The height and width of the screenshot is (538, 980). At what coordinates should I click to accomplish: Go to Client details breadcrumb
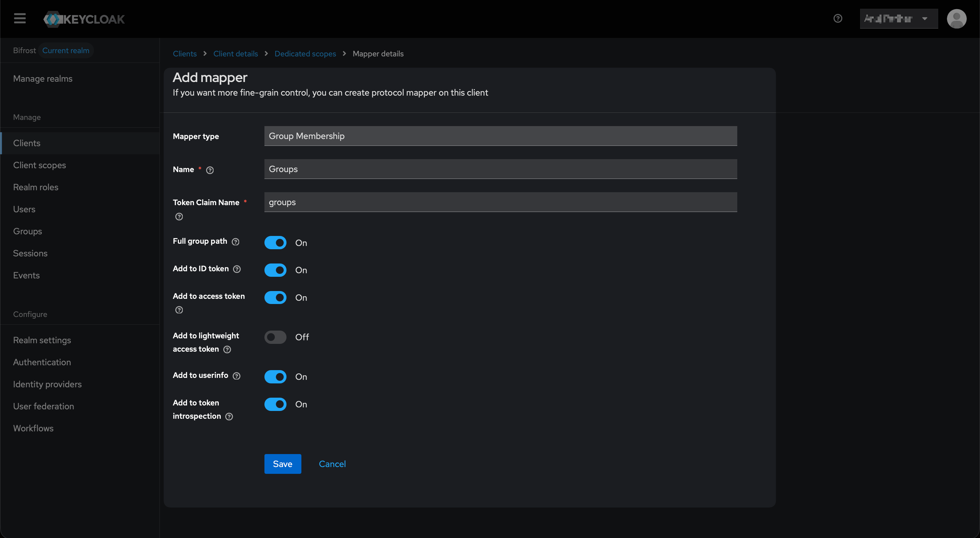236,54
